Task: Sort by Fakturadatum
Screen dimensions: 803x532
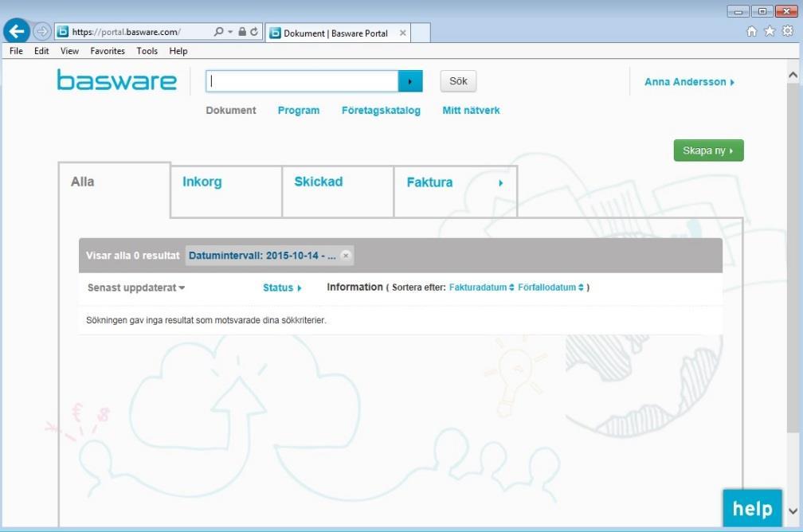Action: tap(481, 288)
